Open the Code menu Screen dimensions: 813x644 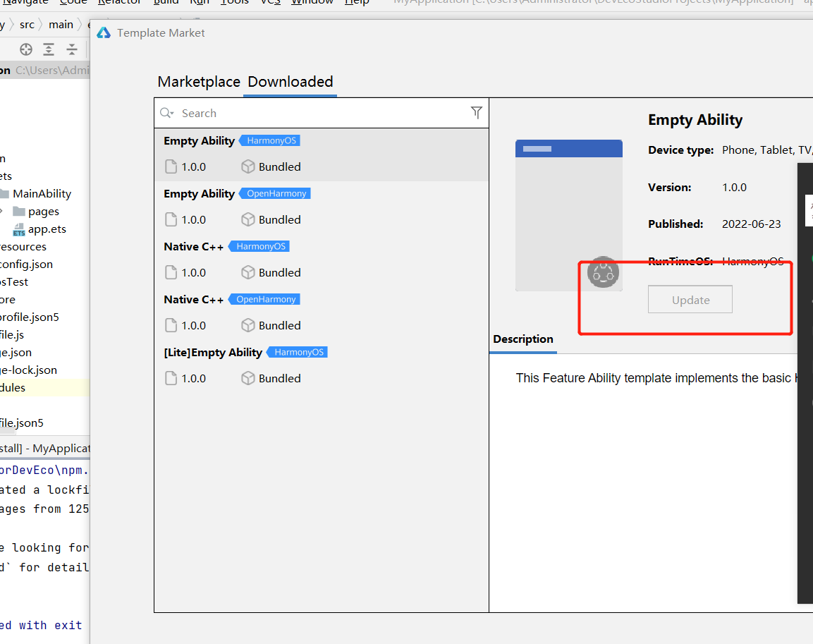(x=73, y=2)
